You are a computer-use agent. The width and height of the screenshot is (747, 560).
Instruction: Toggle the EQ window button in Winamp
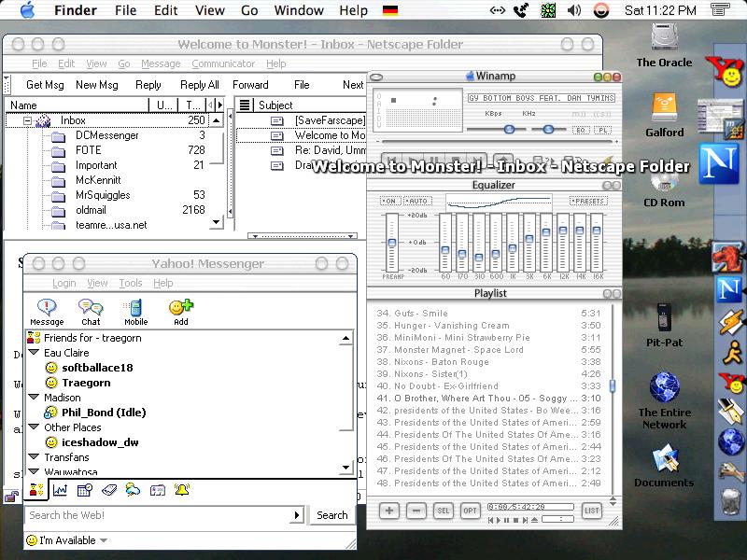click(x=581, y=130)
